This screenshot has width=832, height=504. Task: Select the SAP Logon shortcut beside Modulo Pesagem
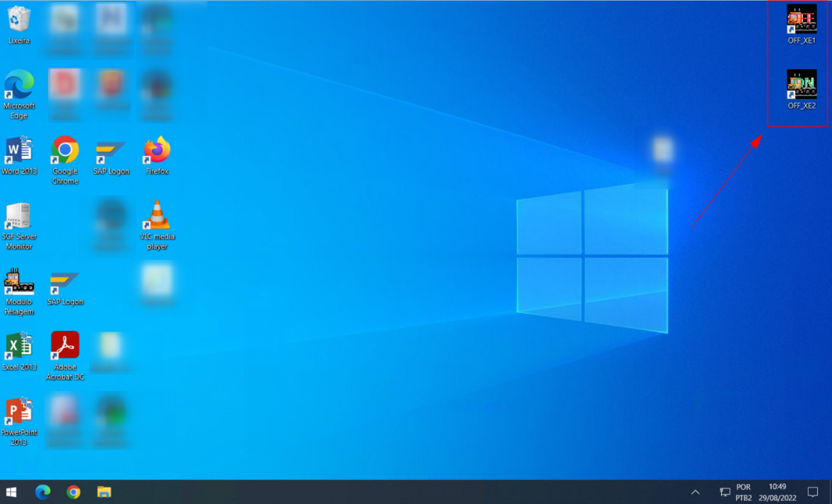tap(64, 288)
